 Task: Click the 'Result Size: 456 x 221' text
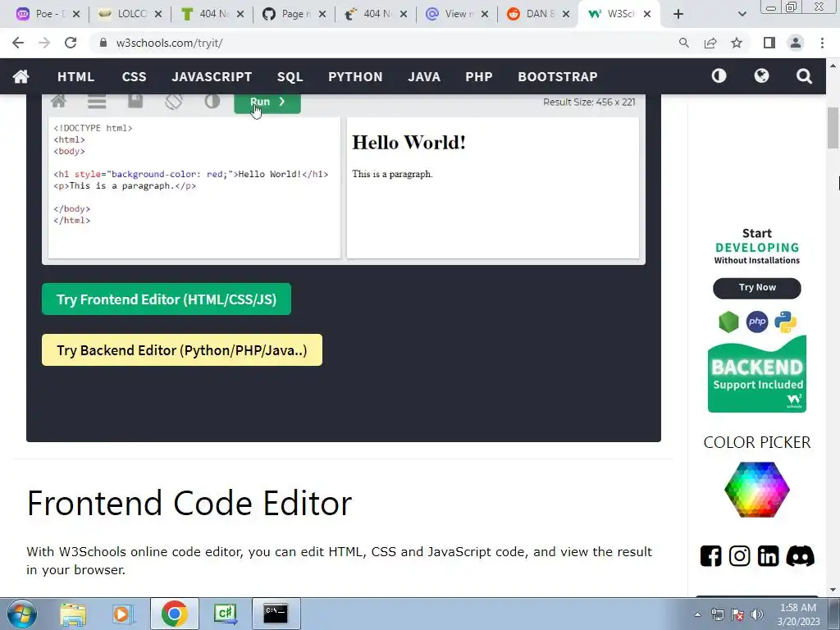(x=589, y=102)
